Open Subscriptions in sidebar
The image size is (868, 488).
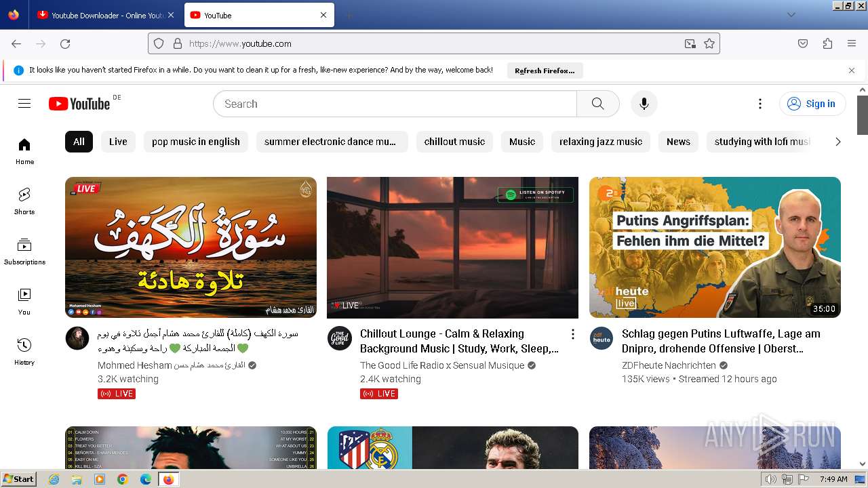[24, 251]
